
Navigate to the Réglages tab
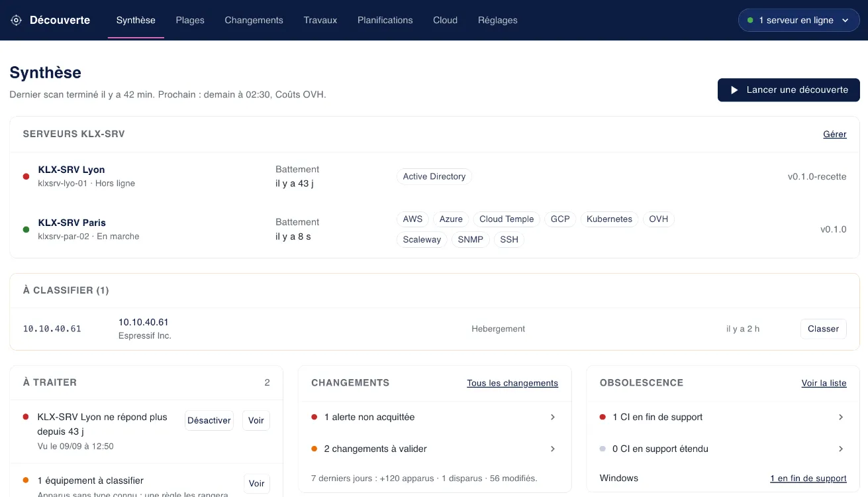pyautogui.click(x=498, y=20)
